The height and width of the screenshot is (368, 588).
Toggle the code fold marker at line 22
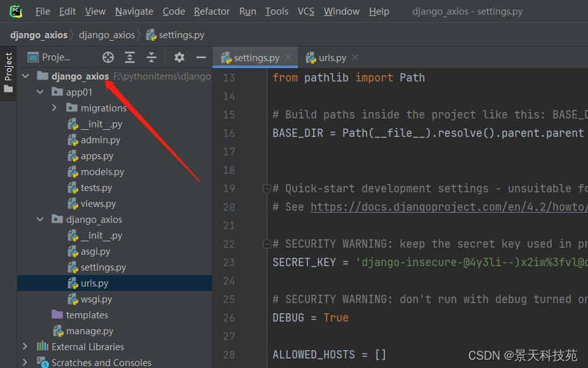coord(267,244)
